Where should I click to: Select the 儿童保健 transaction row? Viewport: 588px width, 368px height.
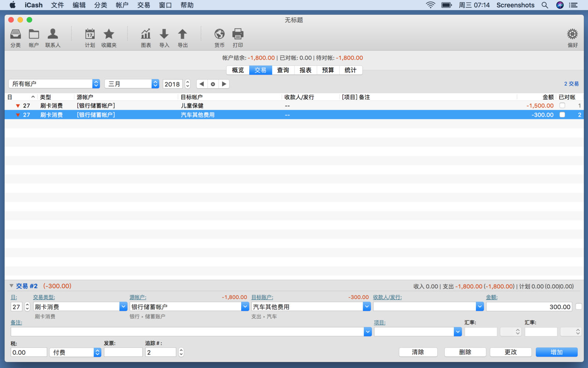[294, 106]
